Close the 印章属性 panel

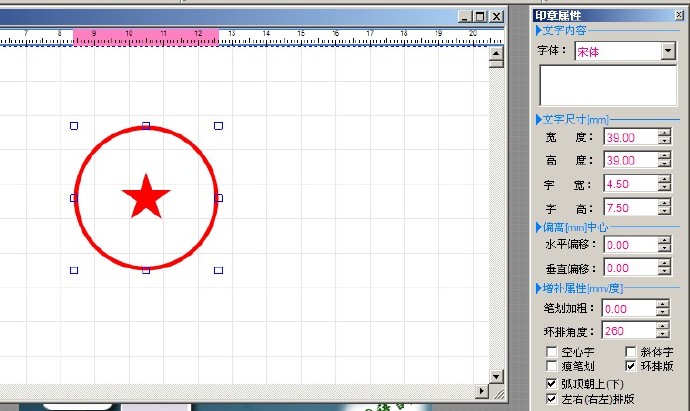[x=679, y=15]
